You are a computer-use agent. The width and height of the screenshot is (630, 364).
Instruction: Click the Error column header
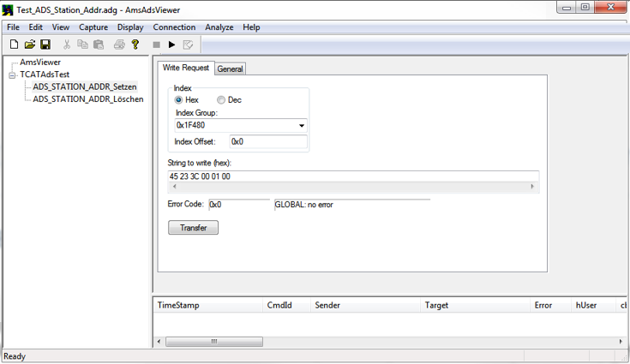pos(551,306)
